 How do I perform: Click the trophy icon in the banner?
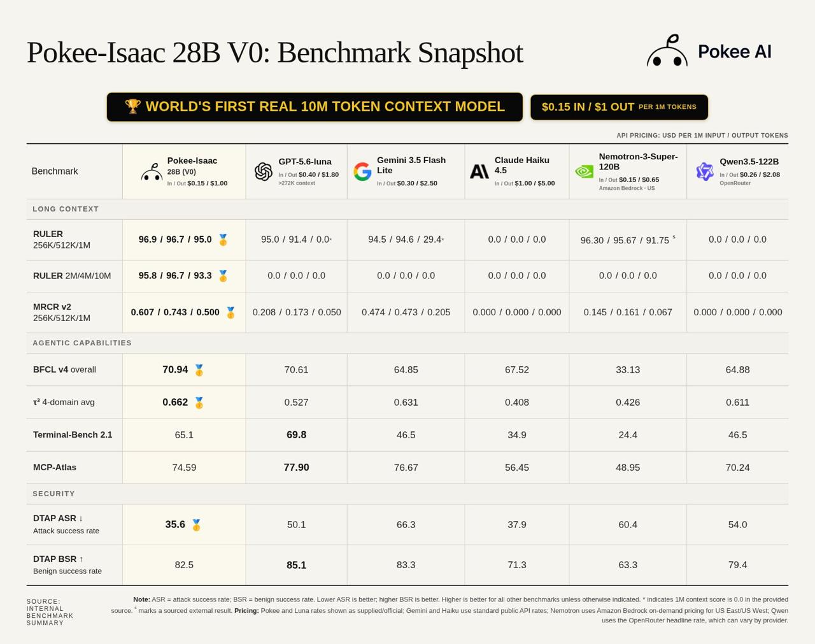pos(132,106)
